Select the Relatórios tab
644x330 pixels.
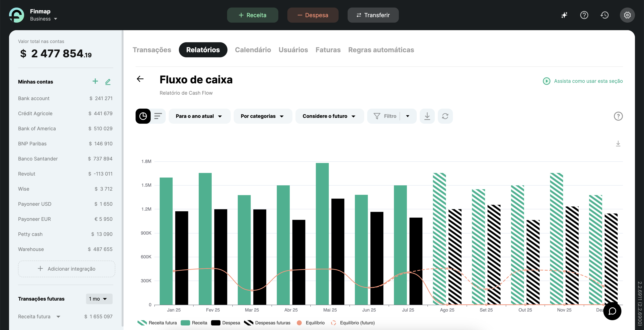coord(203,50)
